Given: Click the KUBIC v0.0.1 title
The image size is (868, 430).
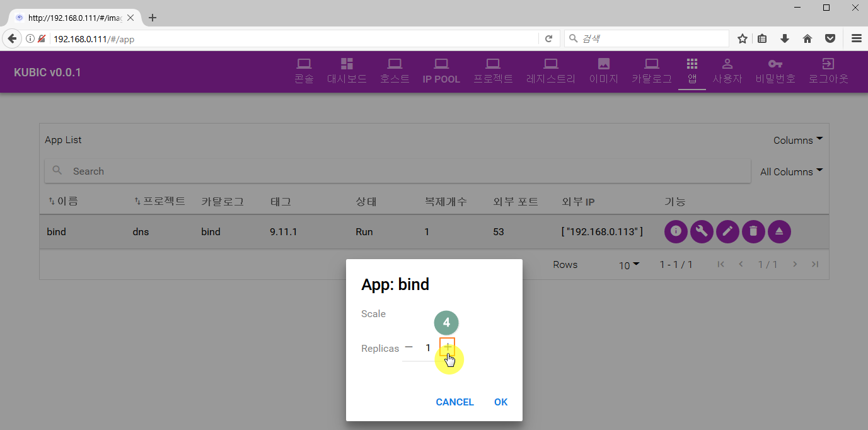Looking at the screenshot, I should [47, 73].
